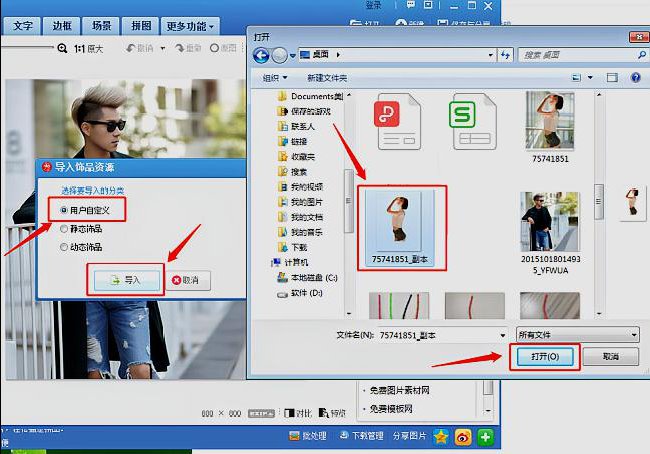The height and width of the screenshot is (454, 650).
Task: Select 下载 folder
Action: tap(293, 248)
